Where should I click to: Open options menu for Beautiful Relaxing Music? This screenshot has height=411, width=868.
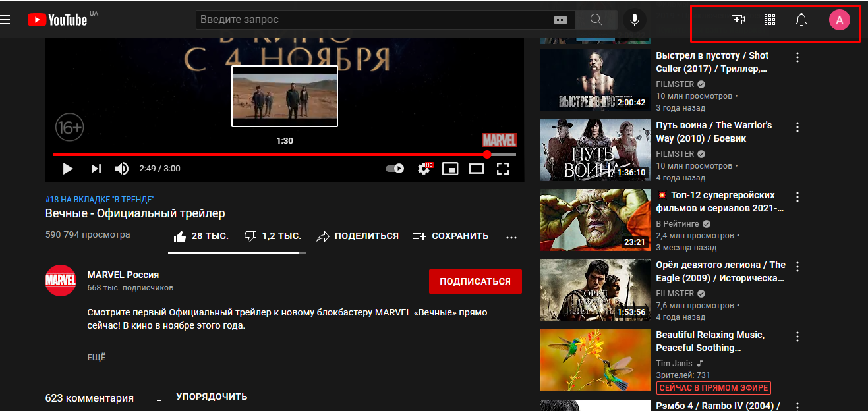pos(797,337)
